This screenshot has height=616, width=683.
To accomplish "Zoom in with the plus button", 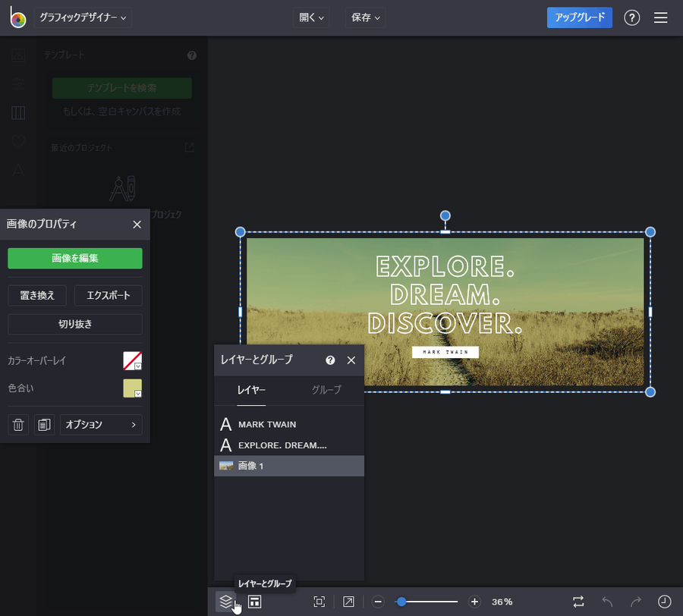I will [x=474, y=602].
